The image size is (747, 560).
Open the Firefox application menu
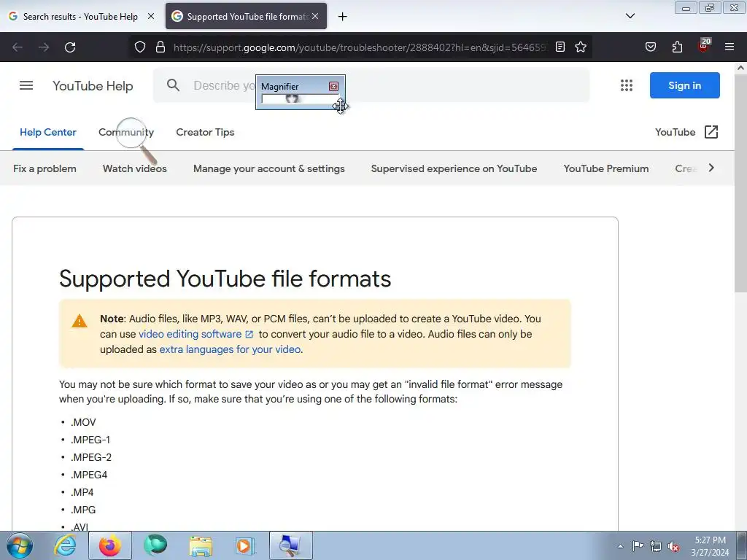point(729,47)
